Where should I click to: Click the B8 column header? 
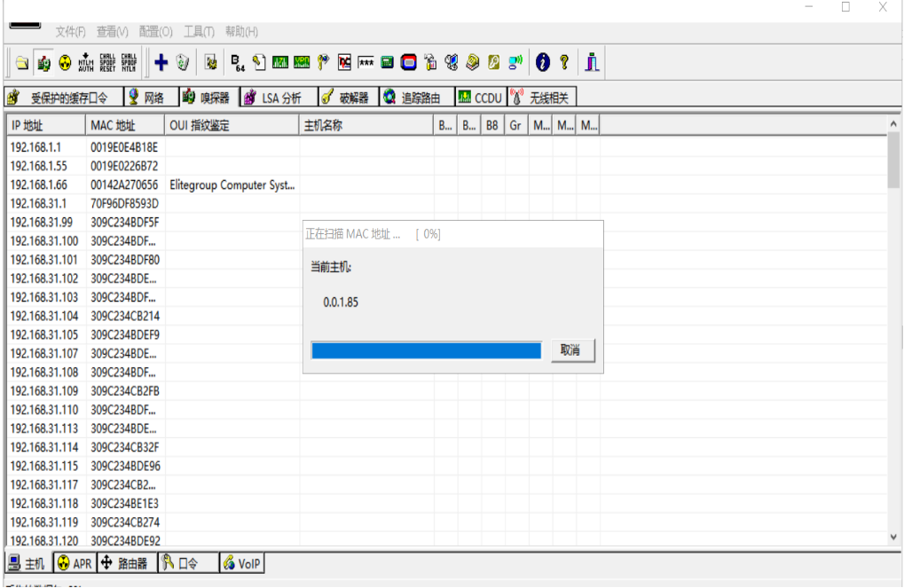tap(492, 125)
